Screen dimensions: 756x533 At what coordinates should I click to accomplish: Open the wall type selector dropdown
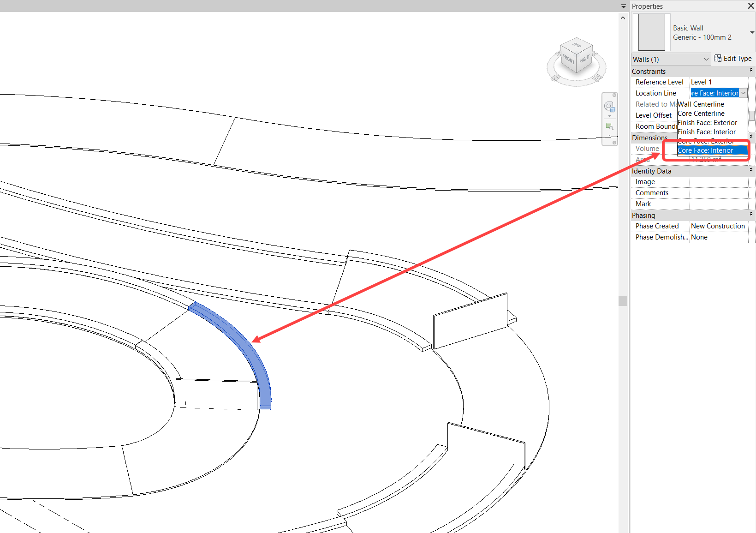752,33
